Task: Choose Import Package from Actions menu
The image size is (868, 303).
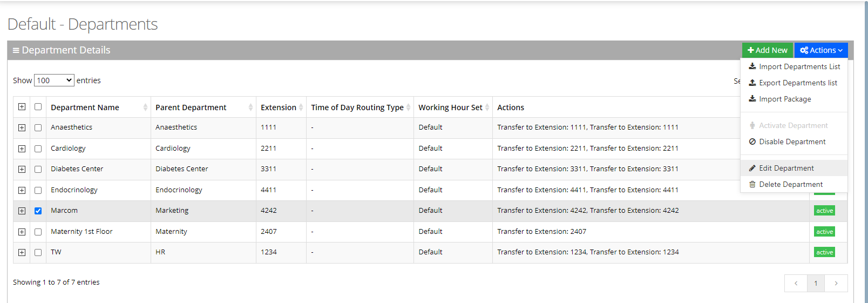Action: (784, 99)
